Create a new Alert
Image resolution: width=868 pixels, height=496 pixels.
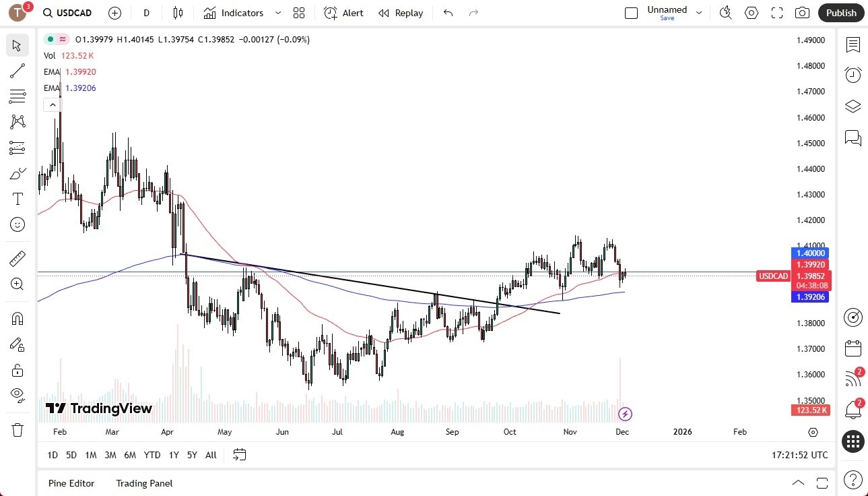coord(343,13)
